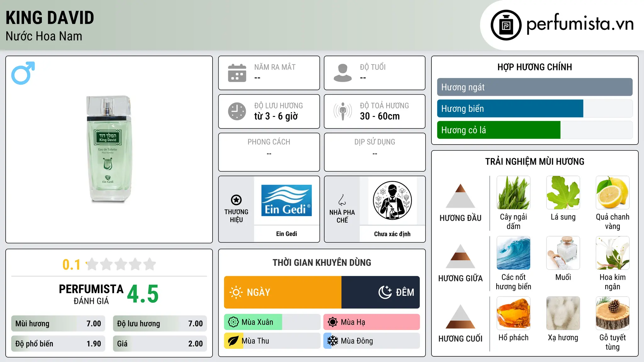Click the longevity value từ 3 - 6 giờ
This screenshot has height=362, width=644.
pos(276,116)
